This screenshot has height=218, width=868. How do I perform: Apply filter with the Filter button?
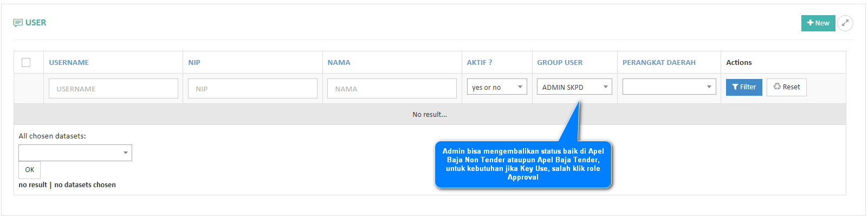[743, 87]
